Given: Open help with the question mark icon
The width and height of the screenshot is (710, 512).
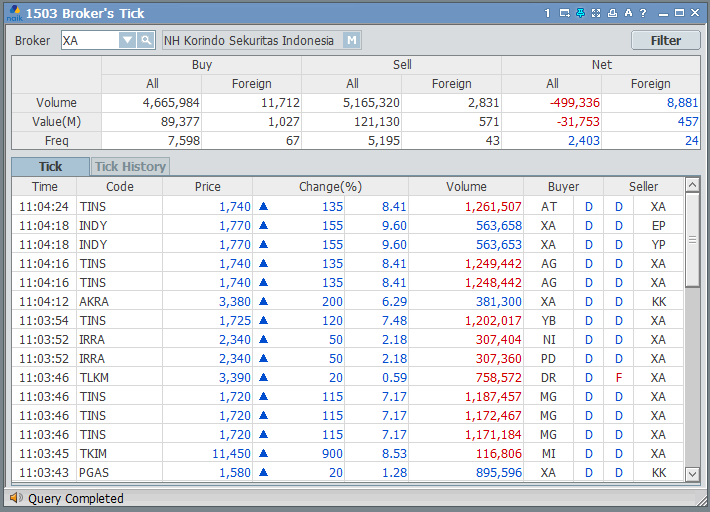Looking at the screenshot, I should click(643, 13).
